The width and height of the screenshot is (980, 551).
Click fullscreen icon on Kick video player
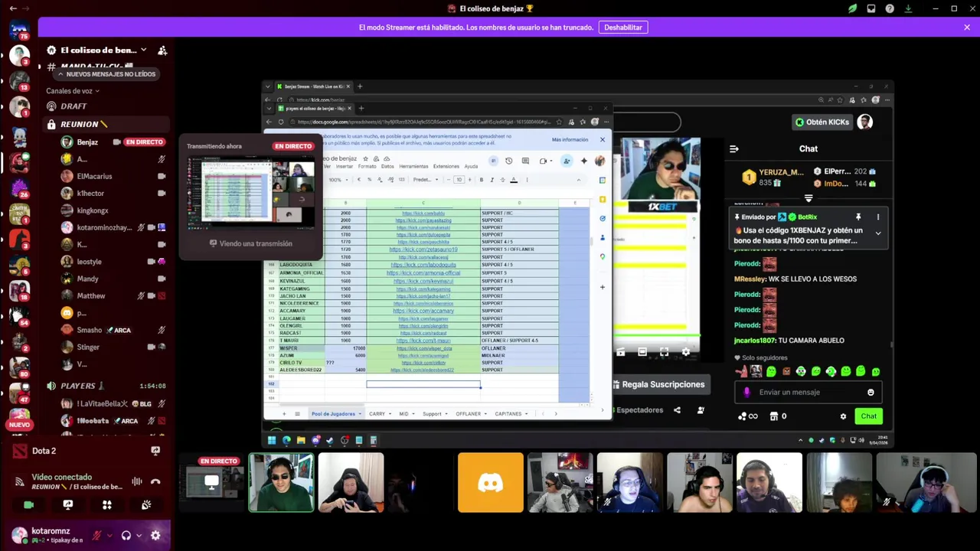[664, 352]
